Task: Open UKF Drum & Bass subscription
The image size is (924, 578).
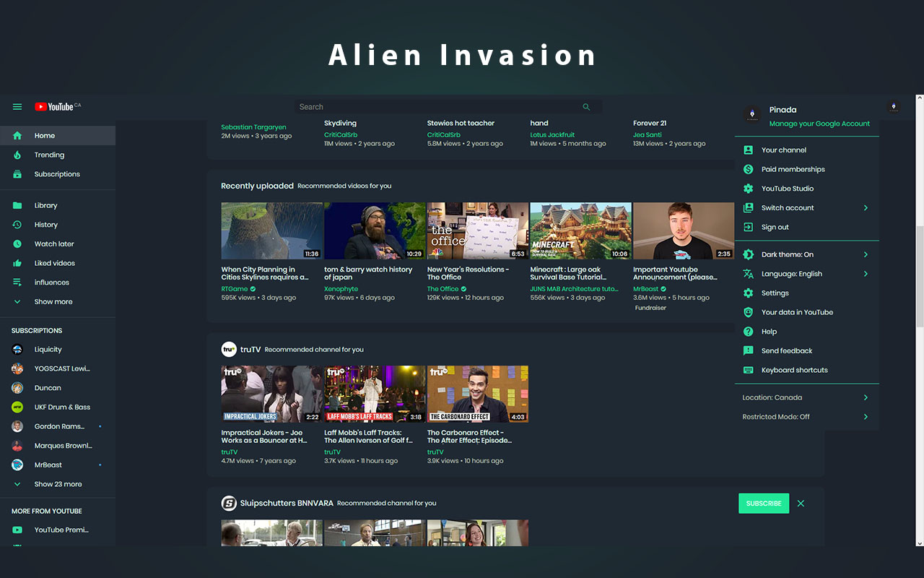Action: coord(58,407)
